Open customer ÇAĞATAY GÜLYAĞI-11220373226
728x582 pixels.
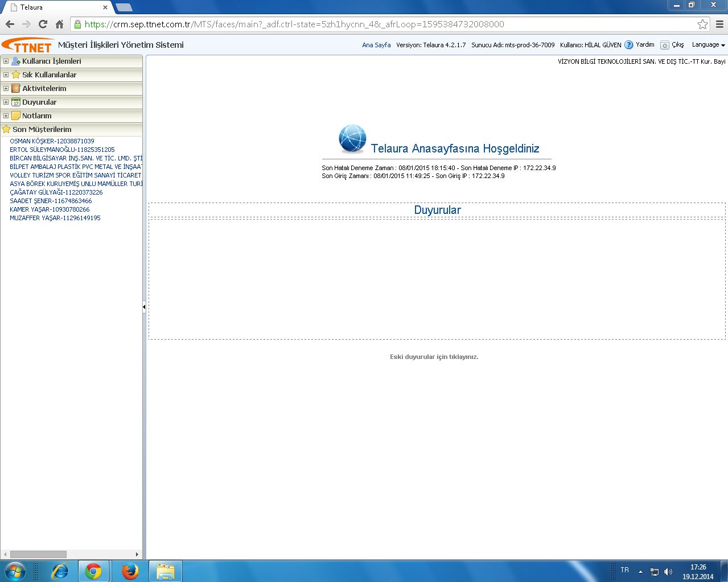tap(56, 192)
